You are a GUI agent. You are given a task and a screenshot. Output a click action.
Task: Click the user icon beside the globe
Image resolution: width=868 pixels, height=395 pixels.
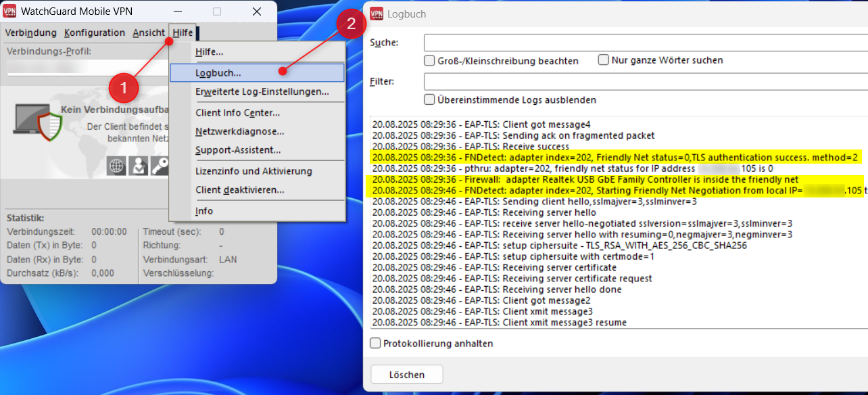pyautogui.click(x=138, y=166)
